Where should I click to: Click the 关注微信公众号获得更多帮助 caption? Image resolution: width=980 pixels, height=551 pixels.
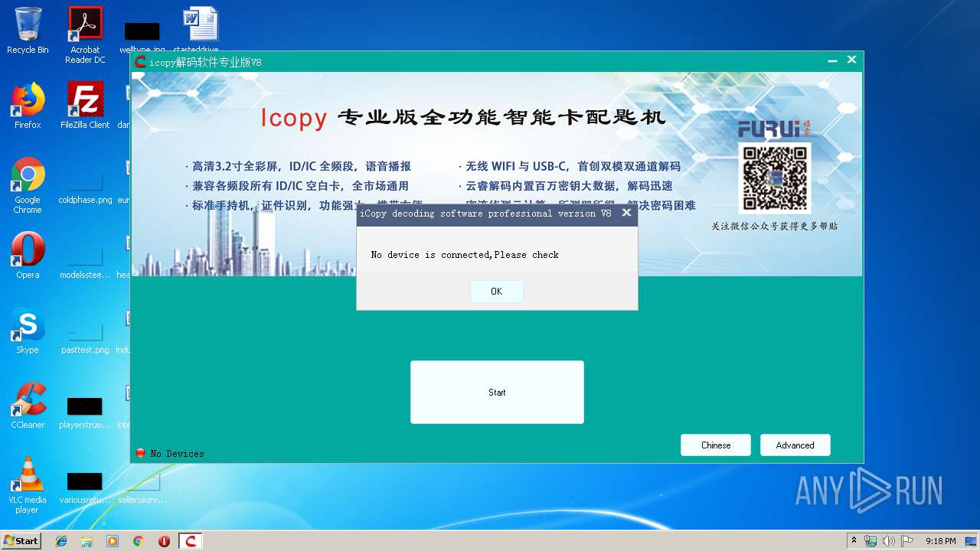click(774, 226)
